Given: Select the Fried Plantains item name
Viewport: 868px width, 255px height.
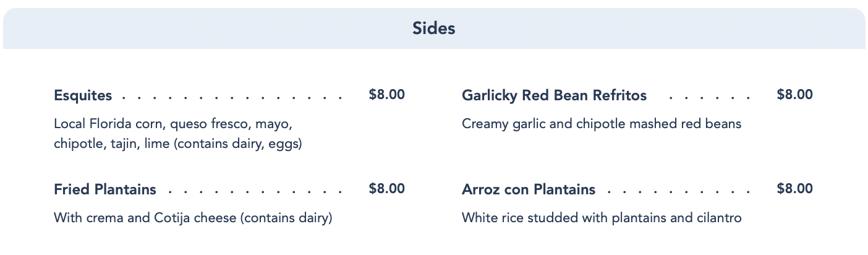Looking at the screenshot, I should pos(105,189).
